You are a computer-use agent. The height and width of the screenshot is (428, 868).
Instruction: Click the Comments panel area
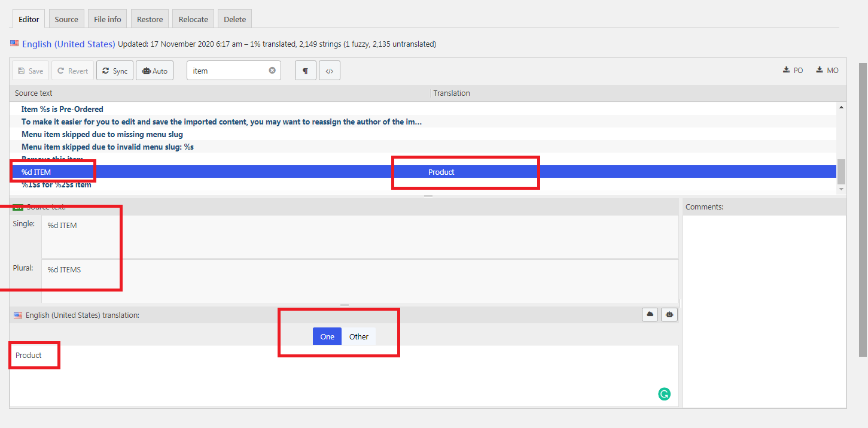[765, 311]
